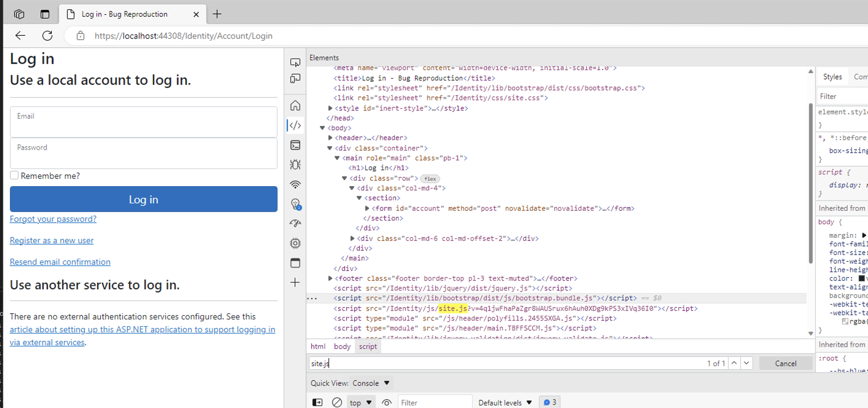868x408 pixels.
Task: Click the Styles Filter field
Action: [843, 96]
